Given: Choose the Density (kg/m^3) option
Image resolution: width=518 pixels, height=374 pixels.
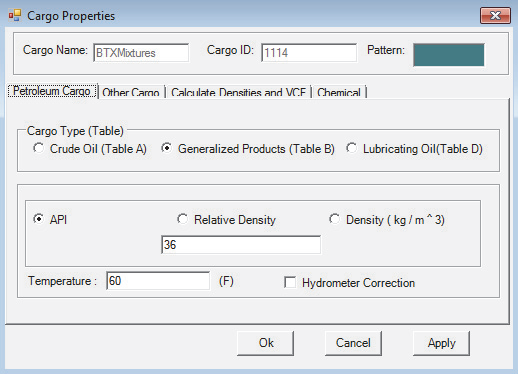Looking at the screenshot, I should click(334, 219).
